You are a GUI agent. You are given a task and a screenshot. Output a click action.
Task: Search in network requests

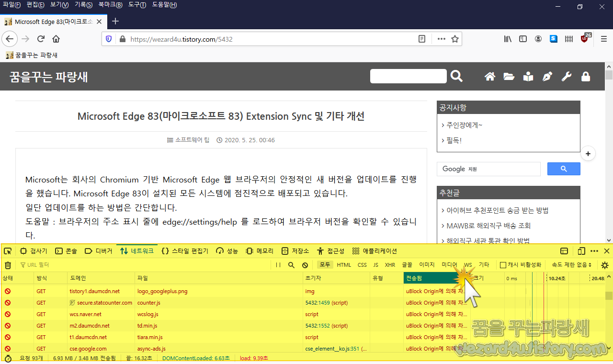(x=291, y=265)
